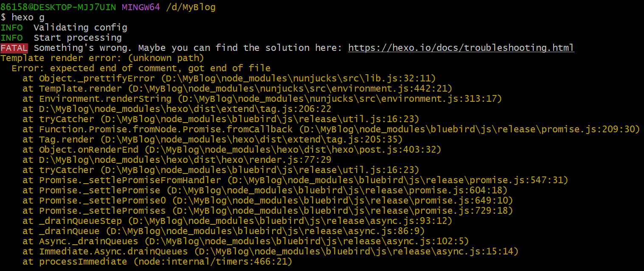Viewport: 644px width, 271px height.
Task: Click the Template.render stack frame
Action: pos(238,89)
